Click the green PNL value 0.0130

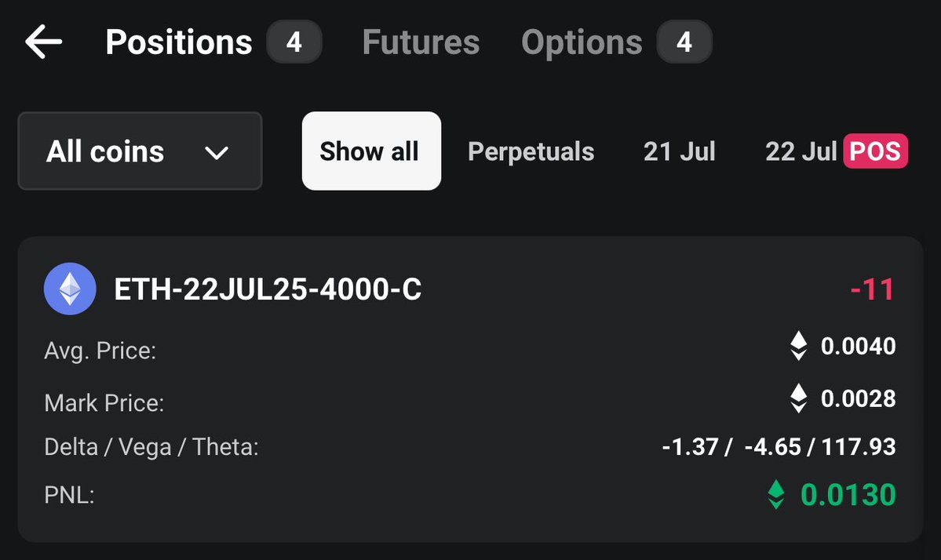click(848, 495)
